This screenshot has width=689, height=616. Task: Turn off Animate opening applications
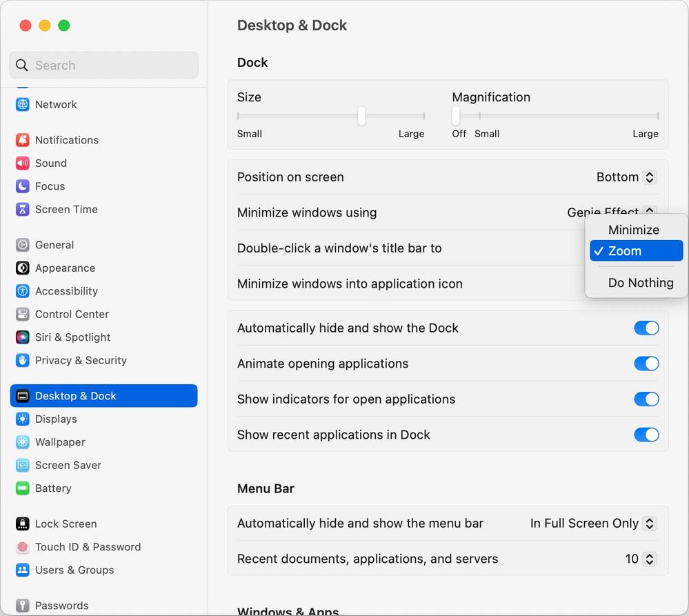tap(646, 364)
